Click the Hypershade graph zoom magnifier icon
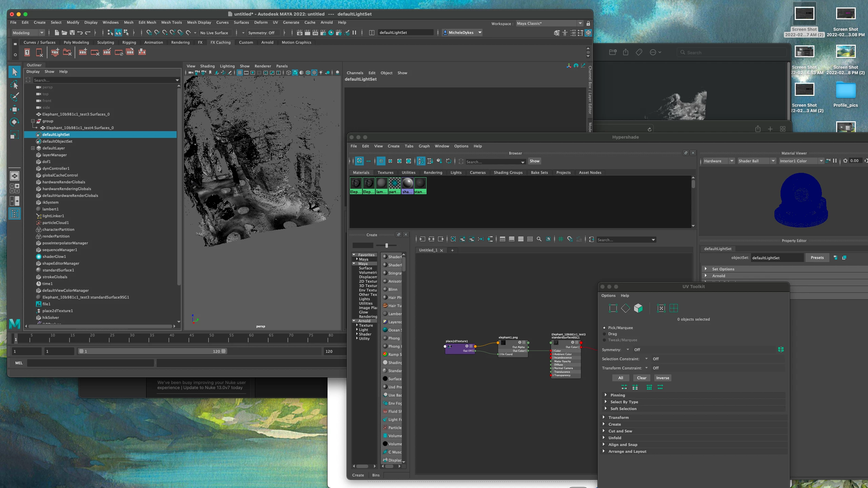The width and height of the screenshot is (868, 488). [x=539, y=239]
